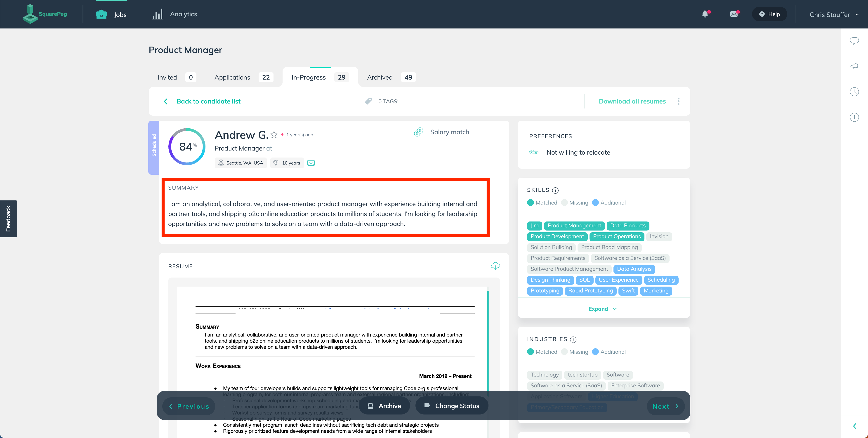Switch to the Invited tab

(177, 77)
